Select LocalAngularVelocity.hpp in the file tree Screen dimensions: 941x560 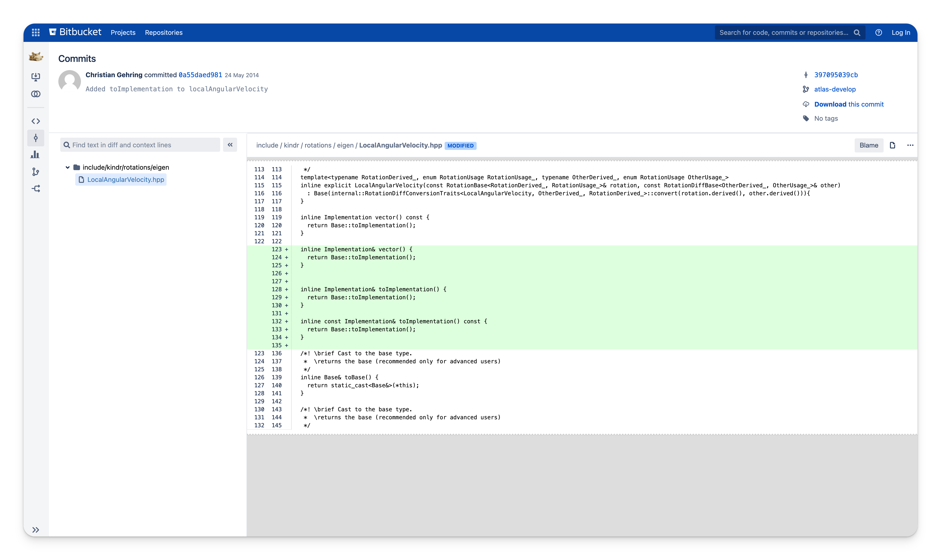click(126, 180)
